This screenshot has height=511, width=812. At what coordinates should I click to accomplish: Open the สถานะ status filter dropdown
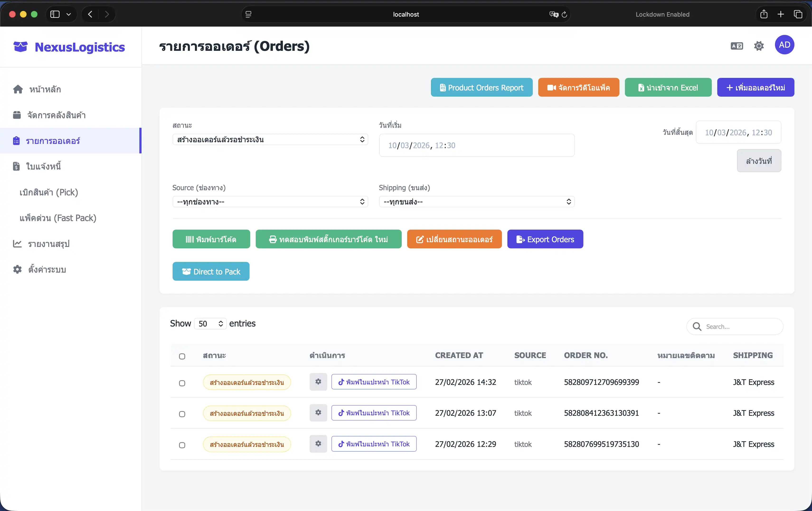click(x=270, y=140)
